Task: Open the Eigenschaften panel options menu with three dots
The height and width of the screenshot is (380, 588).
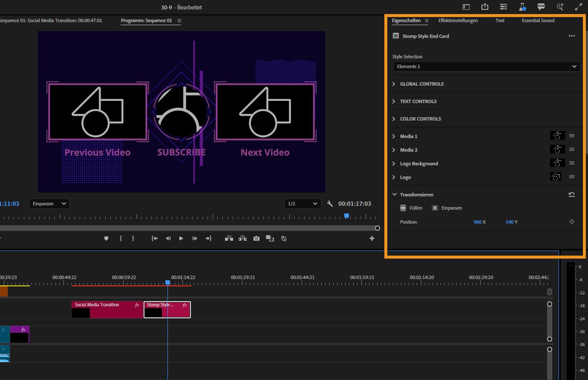Action: 572,36
